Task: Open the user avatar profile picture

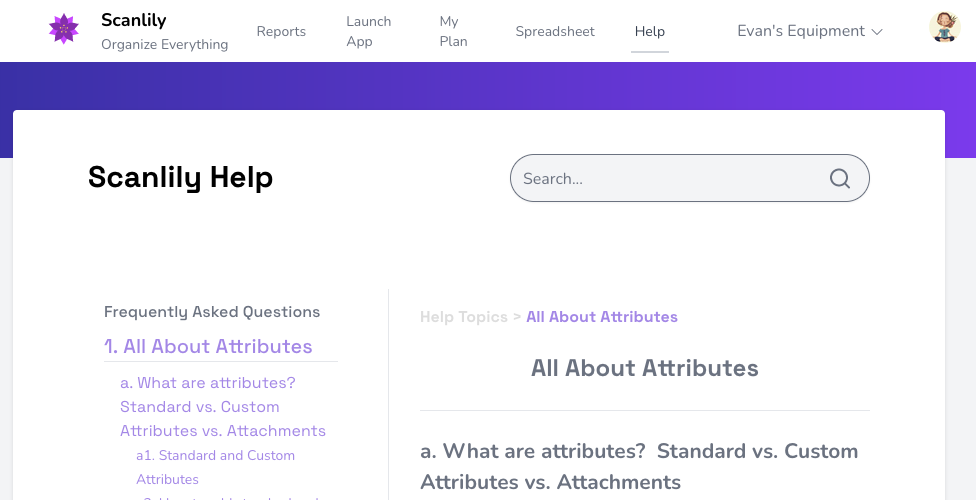Action: point(944,27)
